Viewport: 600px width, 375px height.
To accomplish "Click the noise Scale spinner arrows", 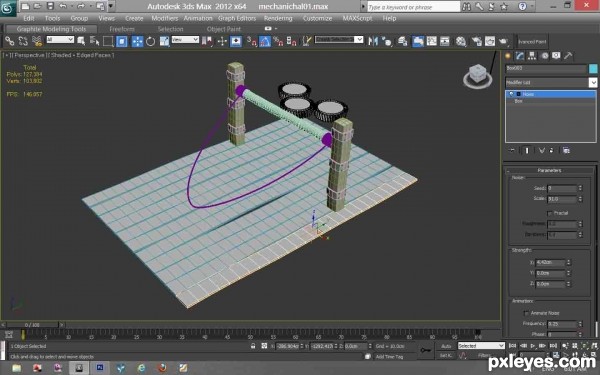I will [580, 199].
